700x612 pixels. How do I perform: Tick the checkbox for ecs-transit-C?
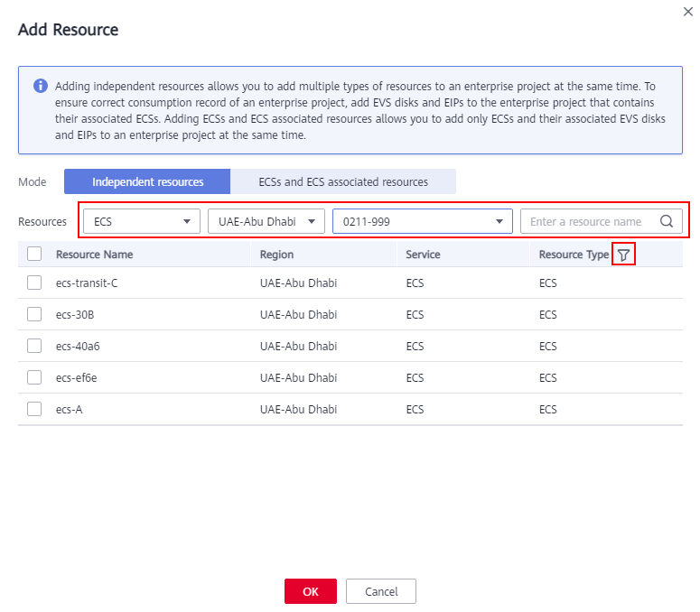click(x=34, y=283)
